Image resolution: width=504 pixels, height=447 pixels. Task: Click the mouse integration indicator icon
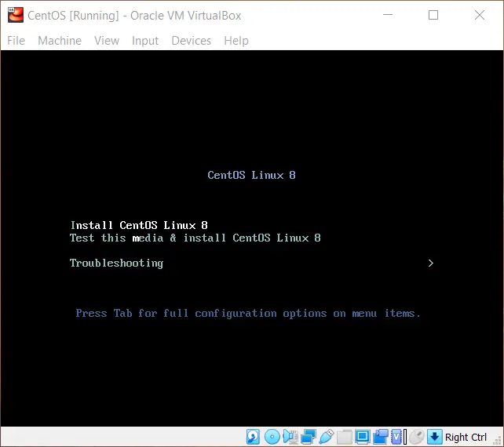[417, 437]
